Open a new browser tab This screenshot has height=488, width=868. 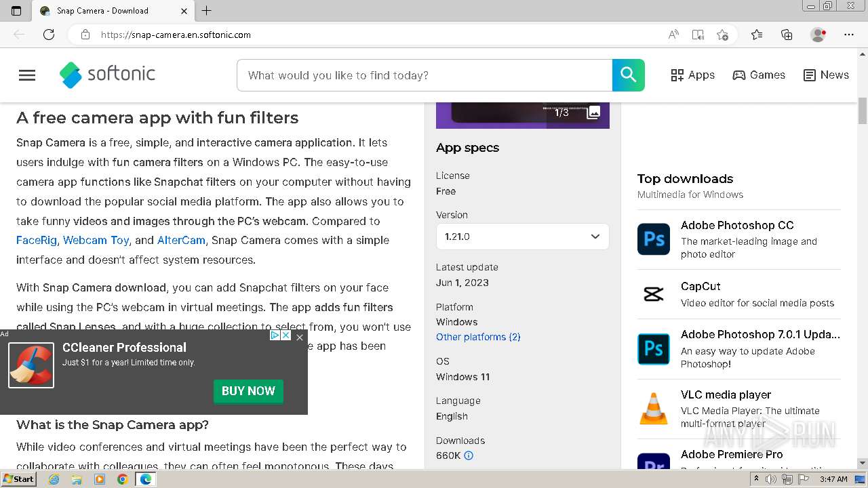pos(207,11)
